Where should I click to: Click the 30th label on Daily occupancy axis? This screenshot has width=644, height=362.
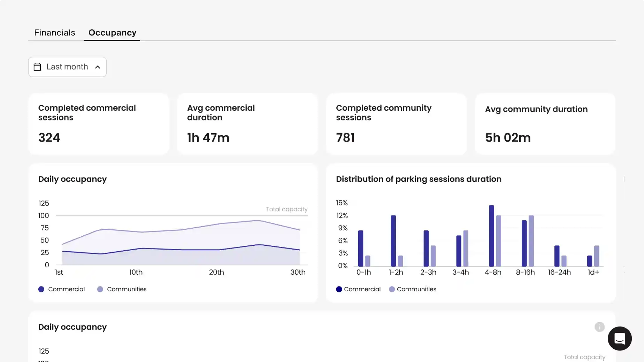pyautogui.click(x=298, y=272)
